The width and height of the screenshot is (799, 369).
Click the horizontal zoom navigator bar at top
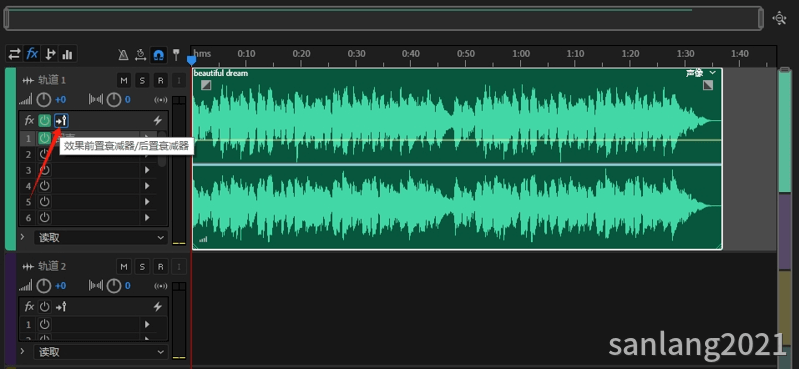point(383,19)
